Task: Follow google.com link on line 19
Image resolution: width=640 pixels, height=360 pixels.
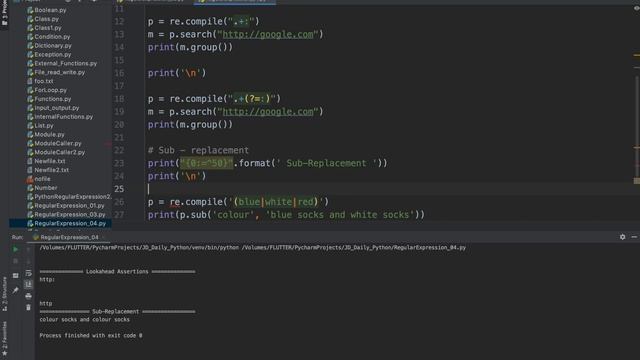Action: [268, 111]
